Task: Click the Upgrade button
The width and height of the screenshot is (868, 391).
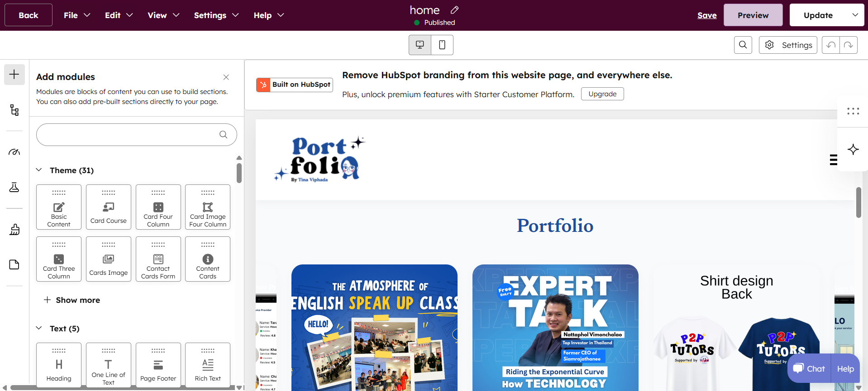Action: pyautogui.click(x=602, y=94)
